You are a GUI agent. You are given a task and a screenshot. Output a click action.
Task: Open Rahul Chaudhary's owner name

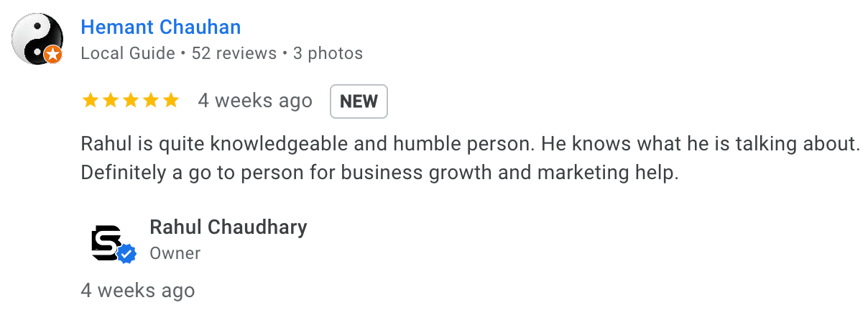tap(228, 227)
